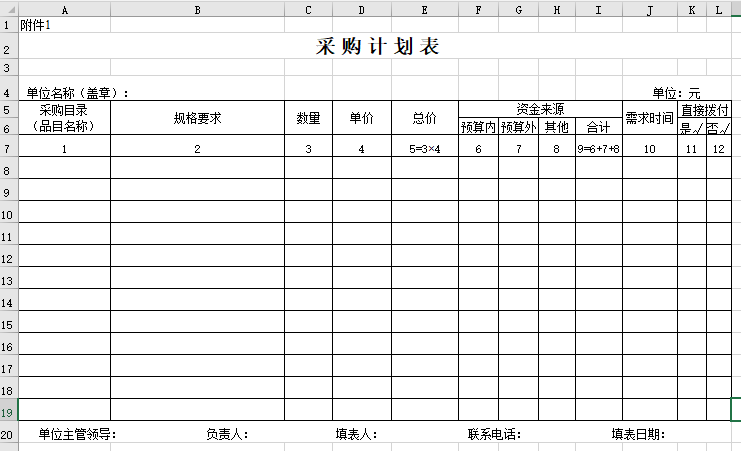Select column B header

pos(197,9)
